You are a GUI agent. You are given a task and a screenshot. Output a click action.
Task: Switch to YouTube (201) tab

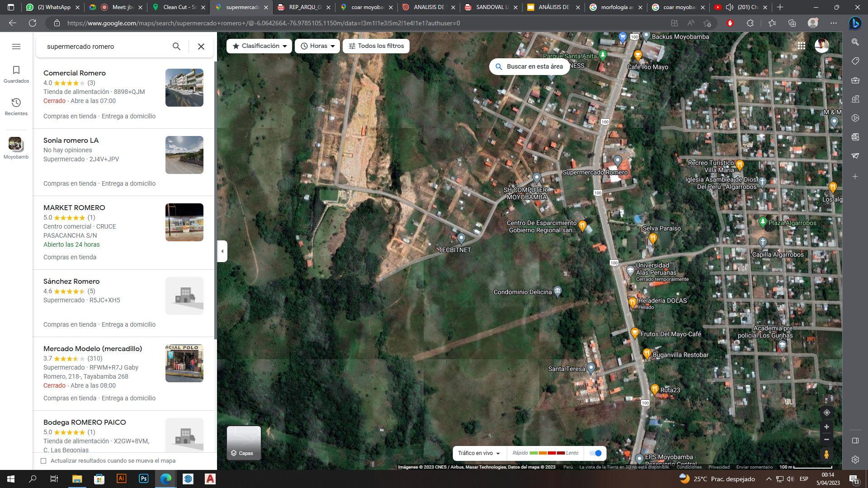pyautogui.click(x=741, y=7)
